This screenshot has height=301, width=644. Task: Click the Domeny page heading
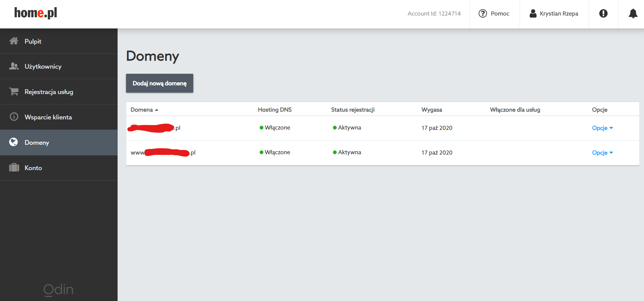pos(153,56)
